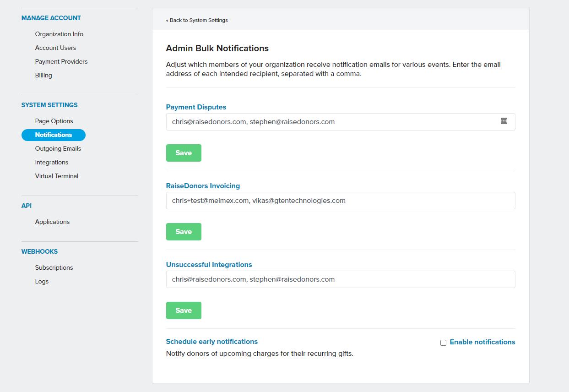Open the Account Users page
The height and width of the screenshot is (392, 569).
coord(55,48)
